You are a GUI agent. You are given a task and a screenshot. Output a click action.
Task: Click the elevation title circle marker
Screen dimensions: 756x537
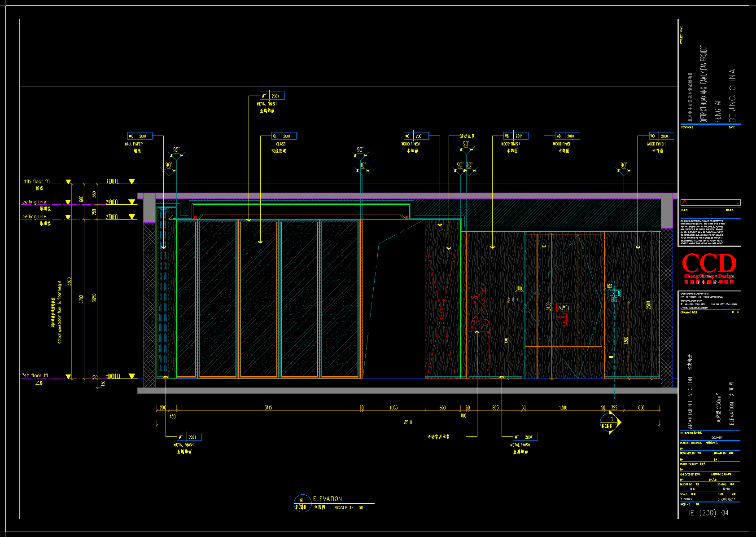tap(302, 503)
